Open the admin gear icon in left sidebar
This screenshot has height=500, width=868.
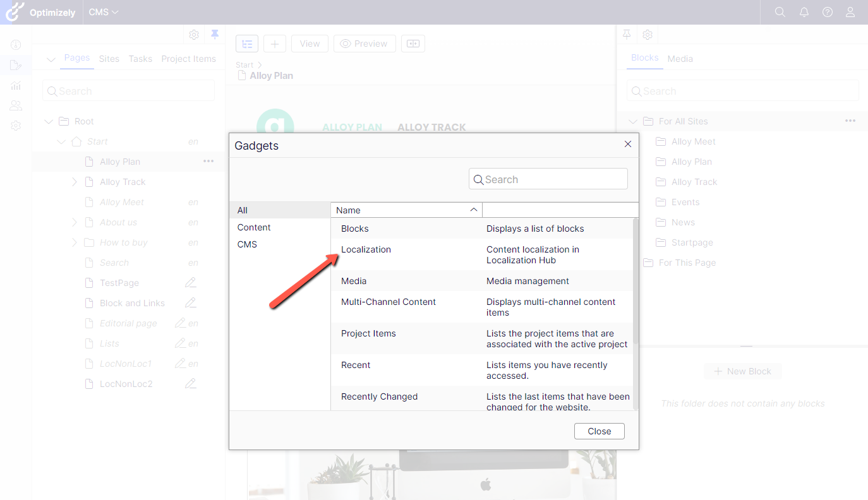click(16, 126)
